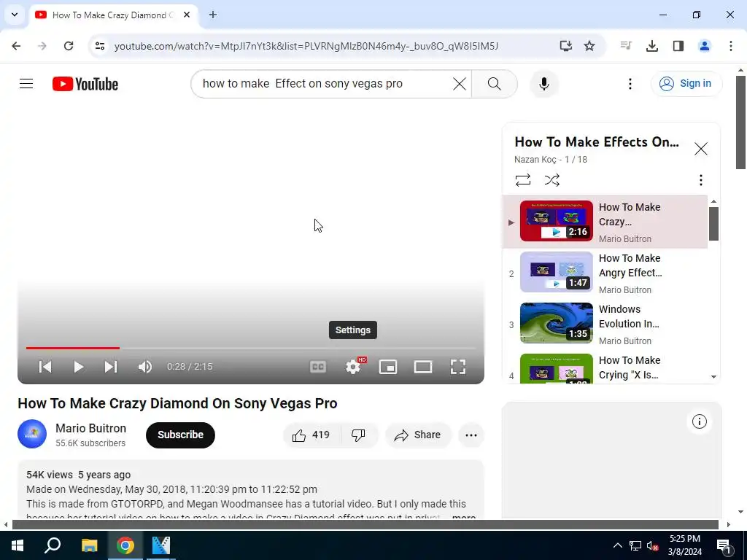
Task: Open YouTube header settings three-dot menu
Action: 630,84
